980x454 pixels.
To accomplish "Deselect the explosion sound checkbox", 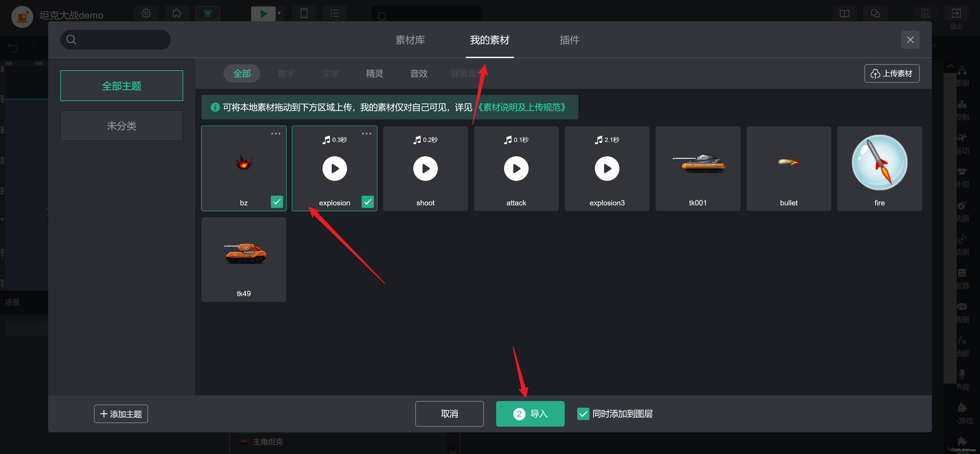I will tap(367, 202).
